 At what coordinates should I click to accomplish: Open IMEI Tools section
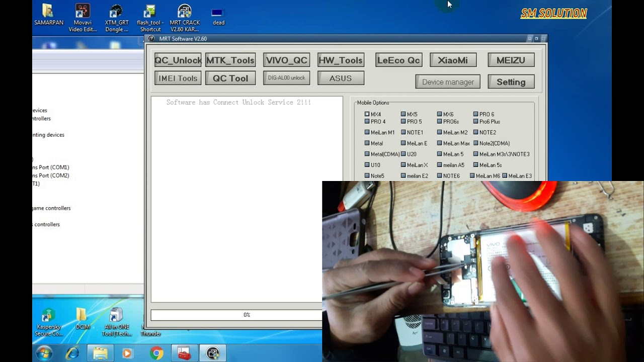click(x=178, y=78)
